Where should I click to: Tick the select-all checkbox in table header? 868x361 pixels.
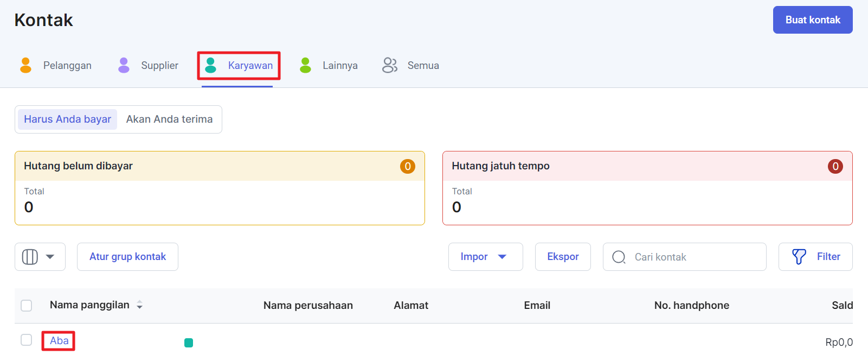tap(26, 306)
